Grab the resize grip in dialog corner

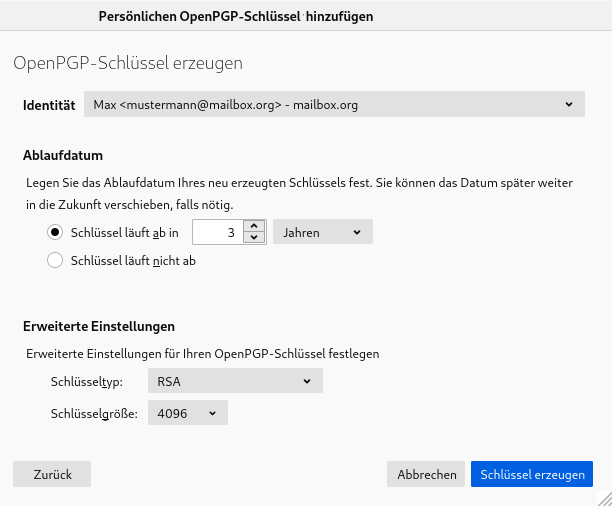[x=605, y=499]
